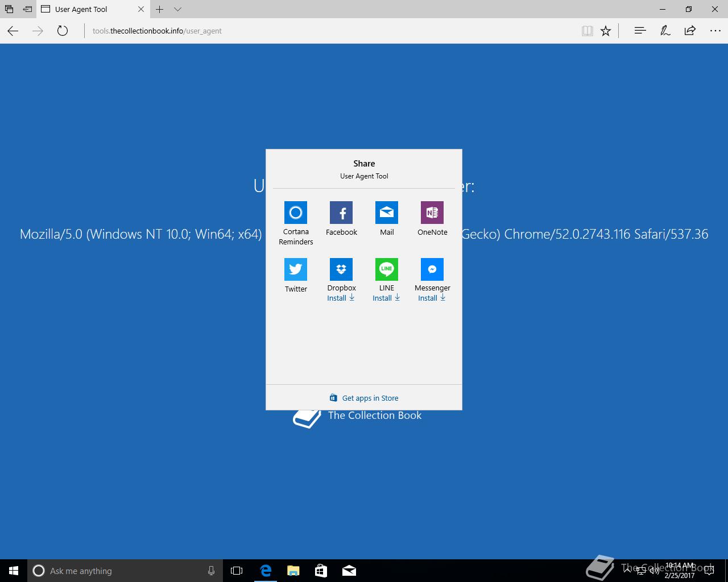The height and width of the screenshot is (582, 728).
Task: Close the User Agent Tool tab
Action: [141, 9]
